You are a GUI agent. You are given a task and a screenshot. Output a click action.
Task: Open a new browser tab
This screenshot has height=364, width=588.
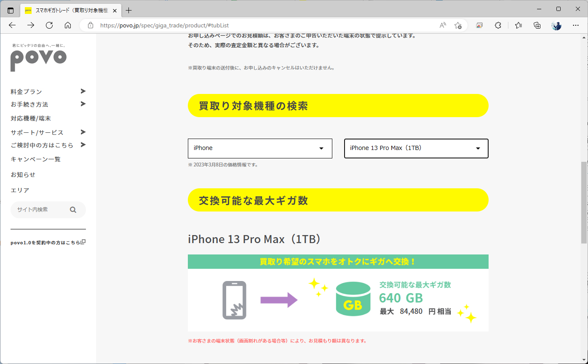tap(129, 11)
